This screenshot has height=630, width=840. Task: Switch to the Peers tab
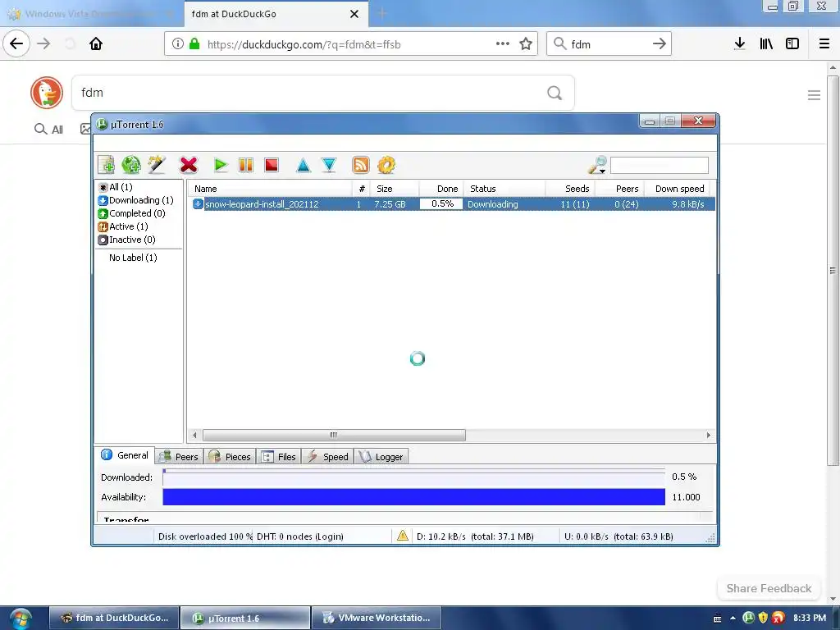click(x=180, y=457)
